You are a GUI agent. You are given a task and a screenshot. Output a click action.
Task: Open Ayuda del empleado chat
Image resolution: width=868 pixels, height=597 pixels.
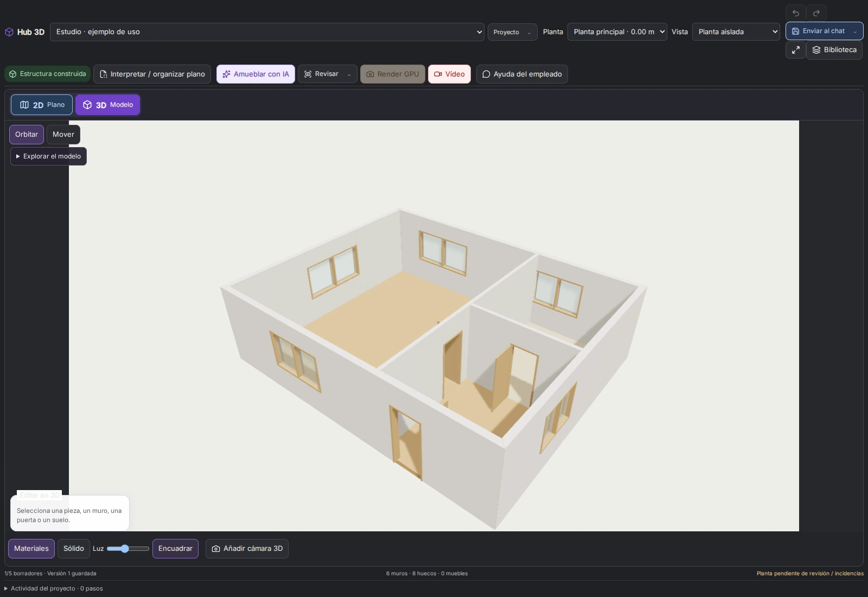(522, 74)
